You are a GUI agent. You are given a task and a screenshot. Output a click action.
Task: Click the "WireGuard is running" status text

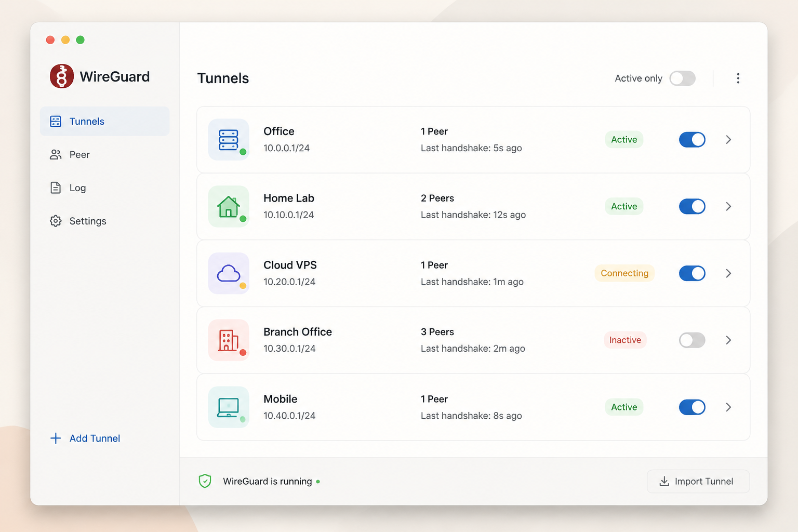coord(268,482)
